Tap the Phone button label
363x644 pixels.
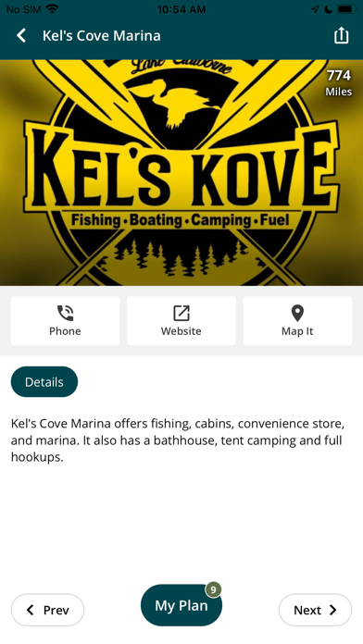(65, 331)
